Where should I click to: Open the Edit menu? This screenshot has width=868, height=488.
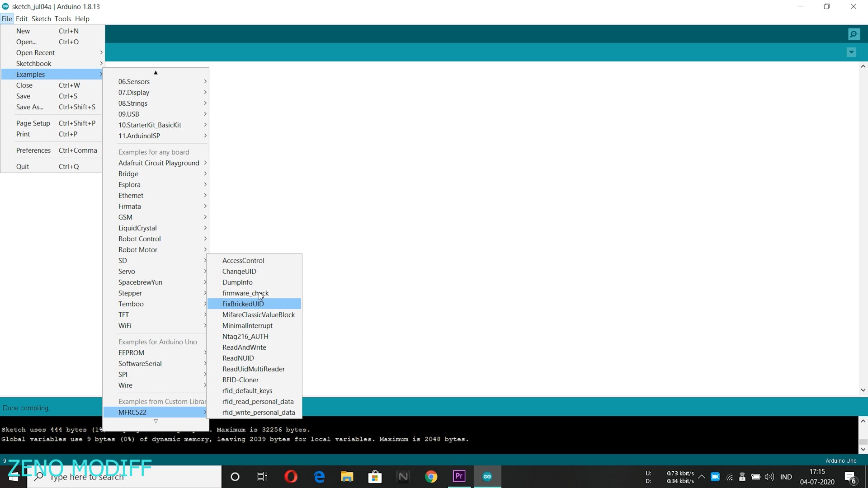pos(22,19)
